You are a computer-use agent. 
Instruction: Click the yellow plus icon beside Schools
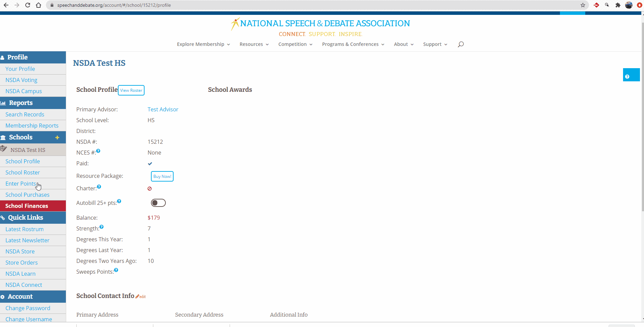[57, 137]
